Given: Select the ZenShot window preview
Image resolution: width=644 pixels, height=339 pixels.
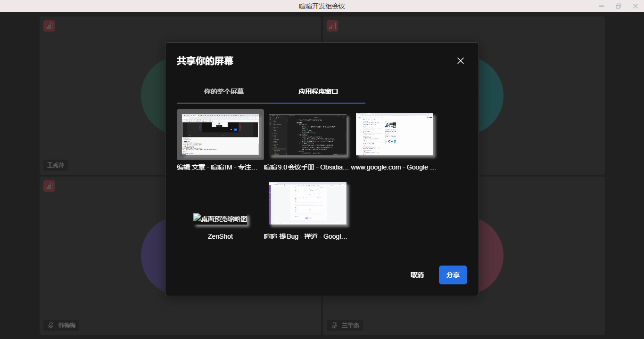Looking at the screenshot, I should pyautogui.click(x=220, y=219).
